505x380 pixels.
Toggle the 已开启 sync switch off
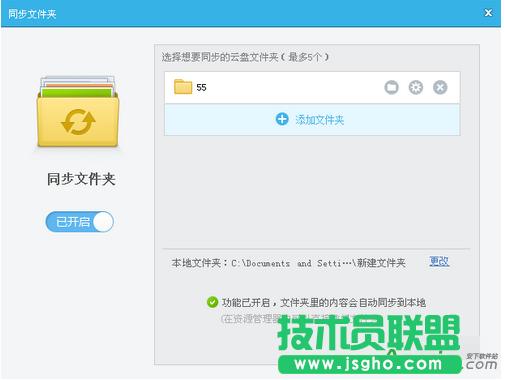coord(80,222)
